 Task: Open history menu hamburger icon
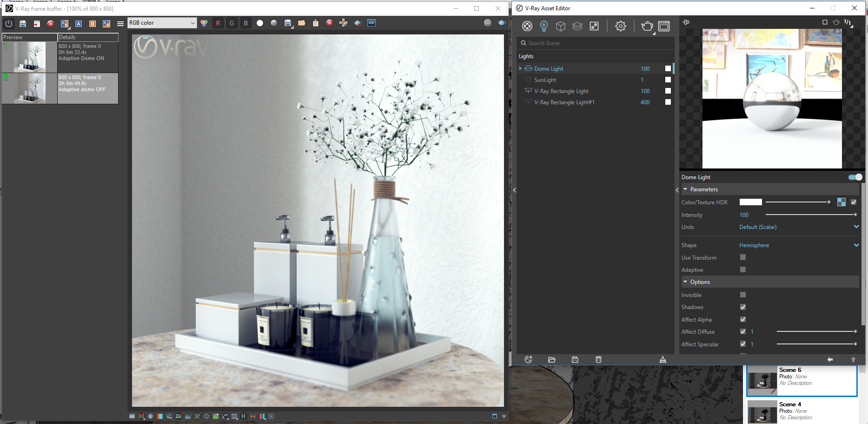point(120,23)
